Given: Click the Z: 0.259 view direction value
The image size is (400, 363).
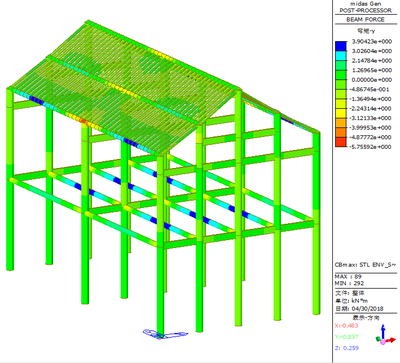Looking at the screenshot, I should [346, 348].
